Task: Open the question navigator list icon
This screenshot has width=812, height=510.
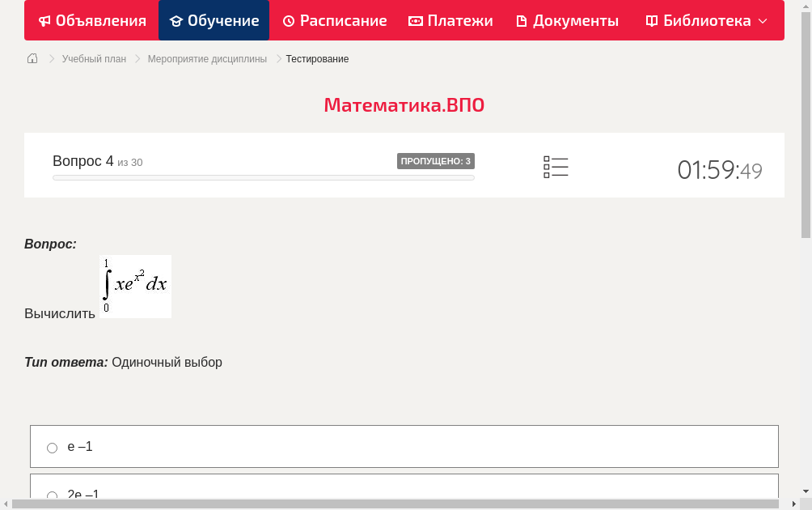Action: tap(556, 166)
